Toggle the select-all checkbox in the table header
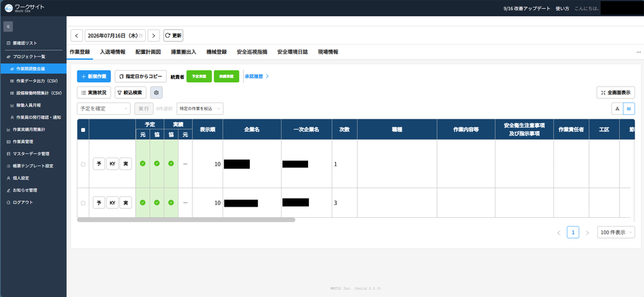 (x=83, y=130)
